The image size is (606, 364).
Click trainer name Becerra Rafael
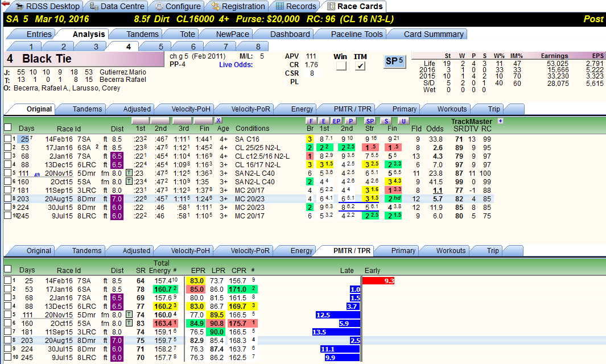(123, 80)
